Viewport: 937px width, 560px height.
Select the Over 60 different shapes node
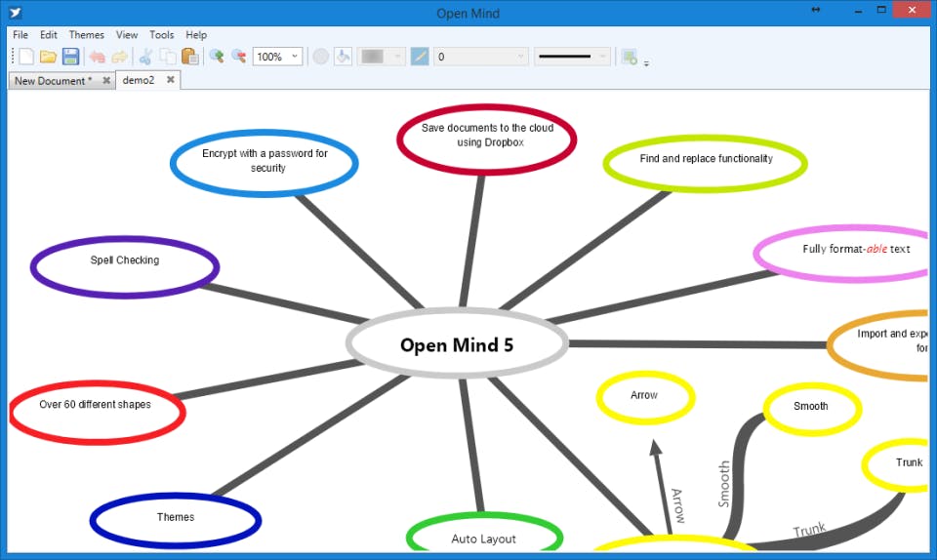(98, 413)
